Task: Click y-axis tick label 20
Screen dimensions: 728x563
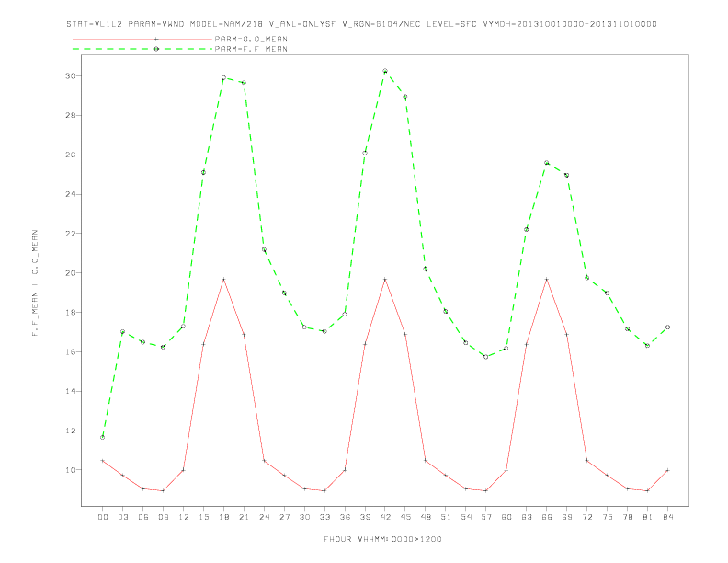Action: coord(71,272)
